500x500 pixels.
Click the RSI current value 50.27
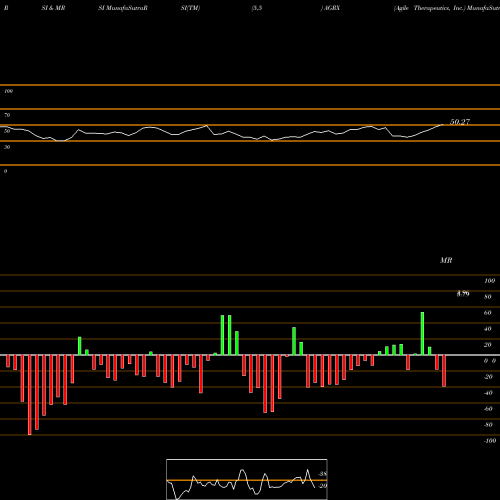pyautogui.click(x=460, y=122)
